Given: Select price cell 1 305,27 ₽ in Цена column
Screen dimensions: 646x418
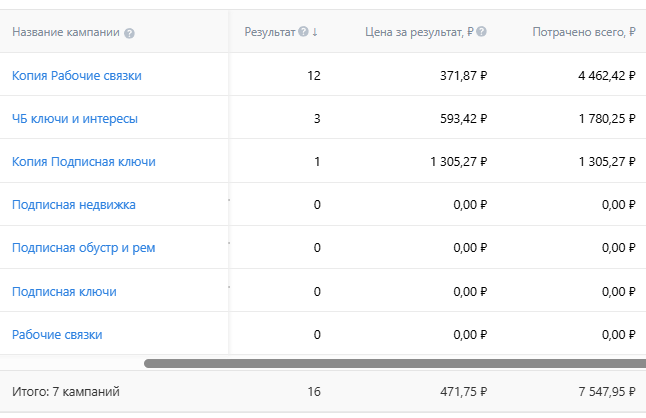Looking at the screenshot, I should [x=459, y=162].
